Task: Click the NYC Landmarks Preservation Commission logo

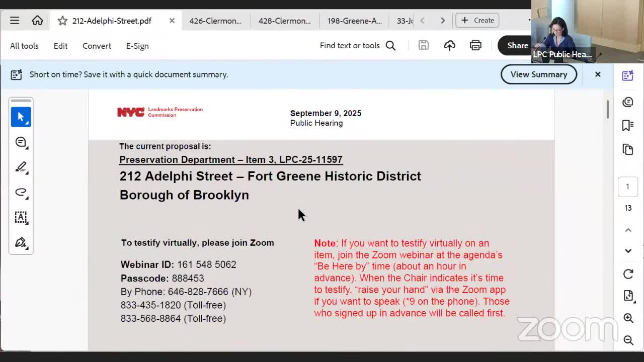Action: [x=160, y=112]
